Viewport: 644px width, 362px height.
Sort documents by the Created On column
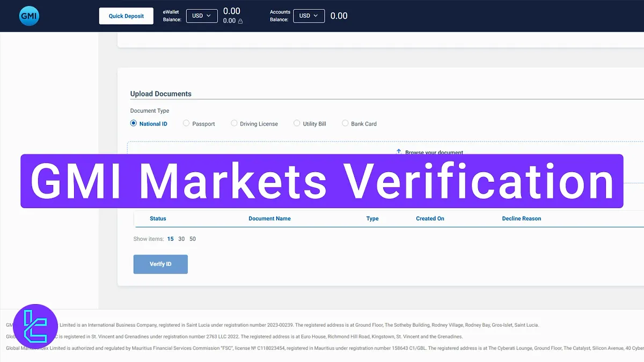click(x=429, y=218)
